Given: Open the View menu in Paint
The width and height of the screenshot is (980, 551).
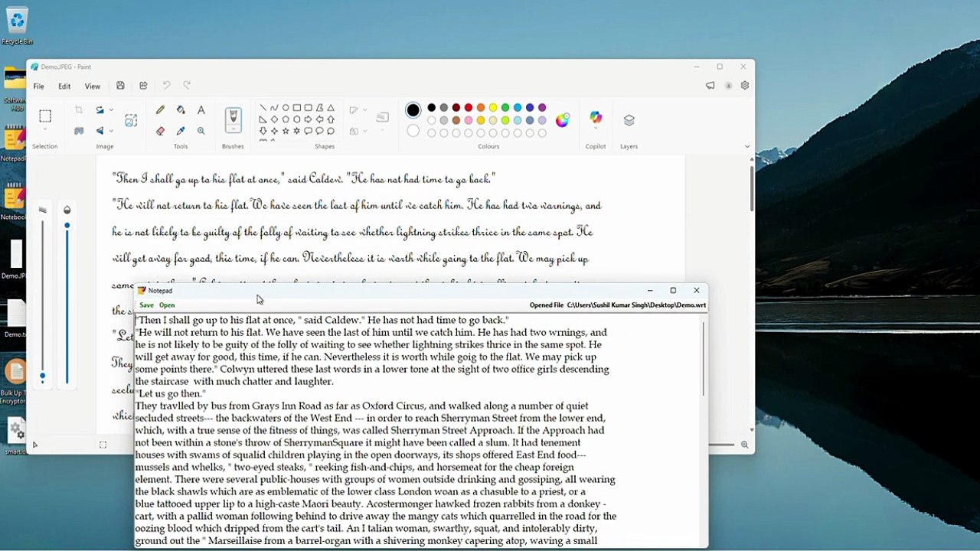Looking at the screenshot, I should [92, 86].
